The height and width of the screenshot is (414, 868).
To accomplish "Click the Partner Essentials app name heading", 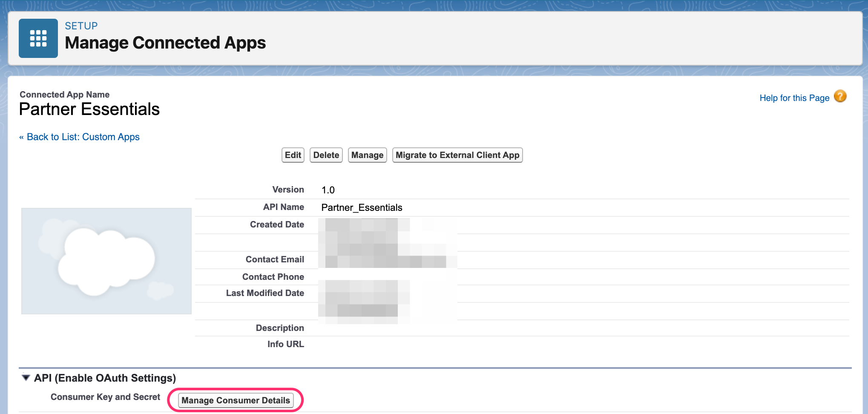I will pos(89,109).
